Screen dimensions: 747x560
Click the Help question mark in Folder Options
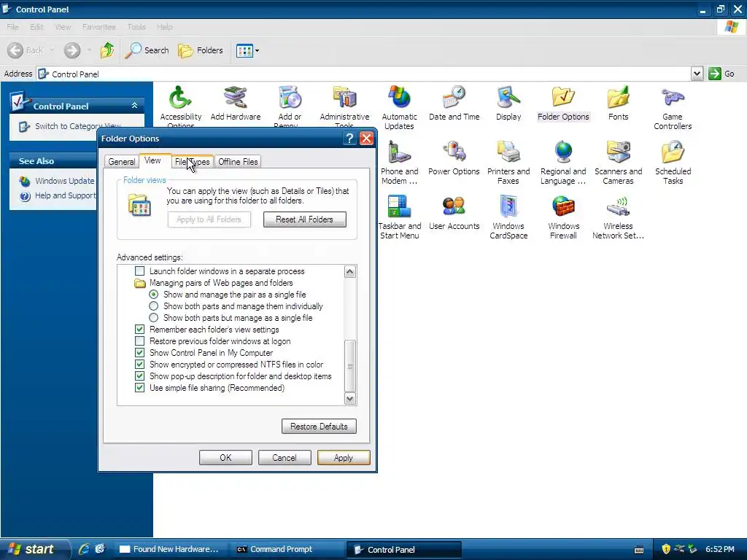click(x=349, y=139)
